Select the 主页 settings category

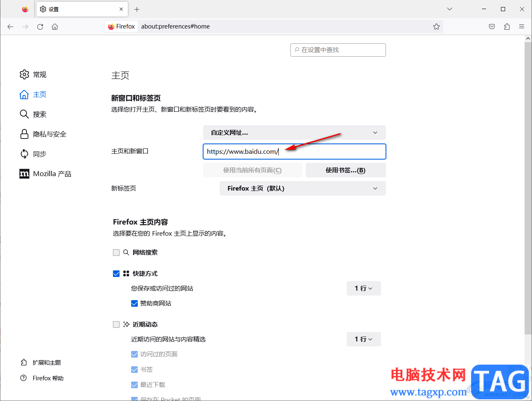click(33, 94)
